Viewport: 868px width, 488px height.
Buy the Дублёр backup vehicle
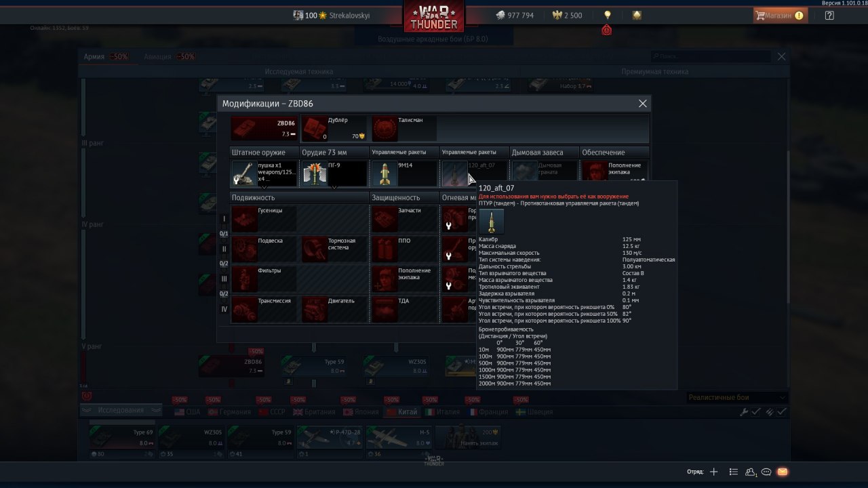point(334,129)
